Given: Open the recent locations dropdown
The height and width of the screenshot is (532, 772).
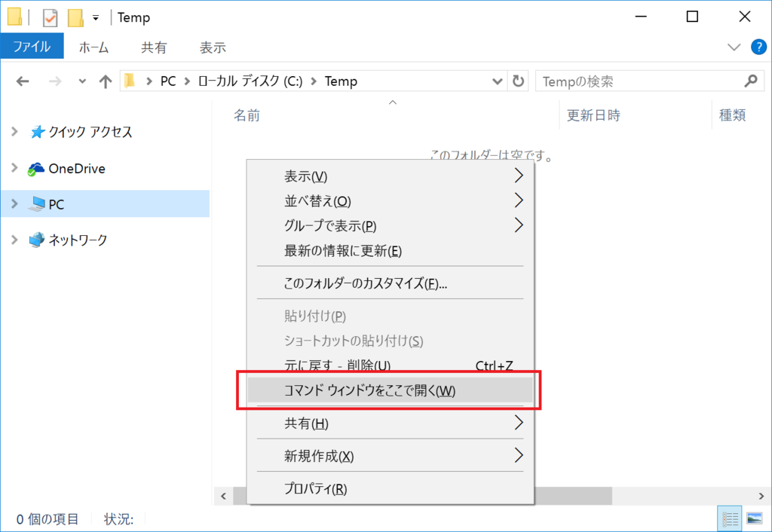Looking at the screenshot, I should 82,81.
